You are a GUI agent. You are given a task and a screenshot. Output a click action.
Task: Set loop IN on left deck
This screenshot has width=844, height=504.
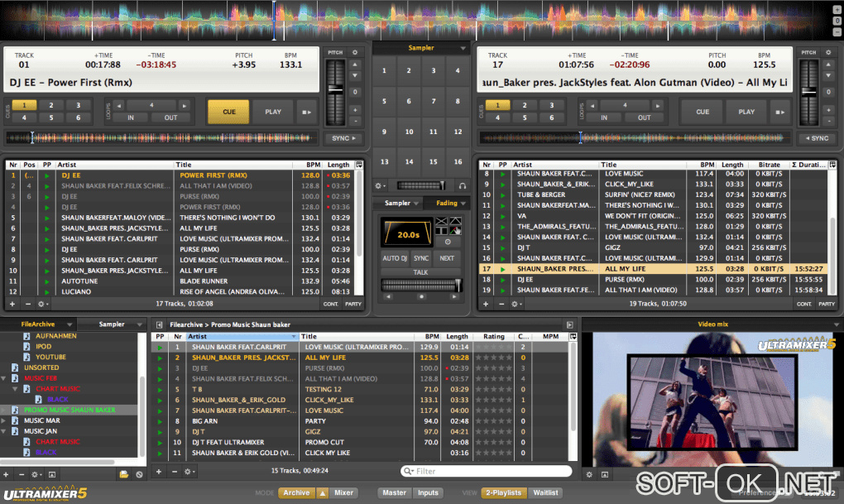click(130, 118)
